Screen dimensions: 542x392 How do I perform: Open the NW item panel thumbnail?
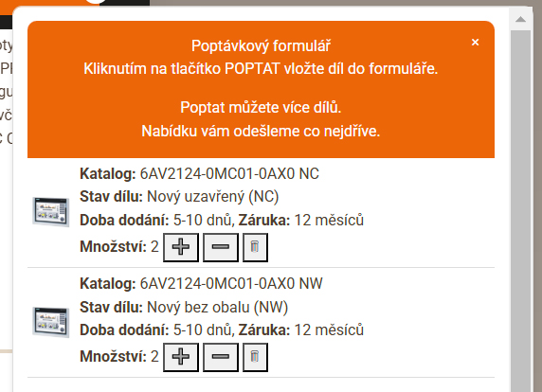(x=51, y=322)
